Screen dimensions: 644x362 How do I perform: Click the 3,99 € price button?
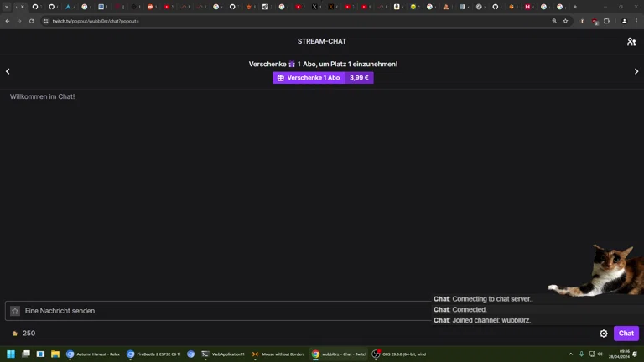click(x=359, y=78)
